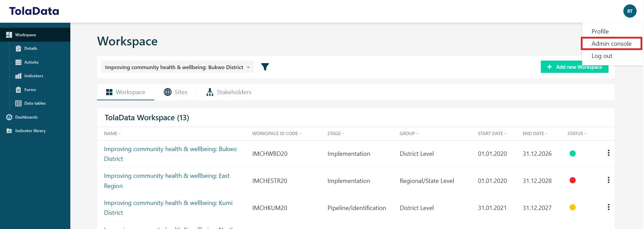Image resolution: width=644 pixels, height=229 pixels.
Task: Click the red status dot for East Region
Action: [572, 180]
